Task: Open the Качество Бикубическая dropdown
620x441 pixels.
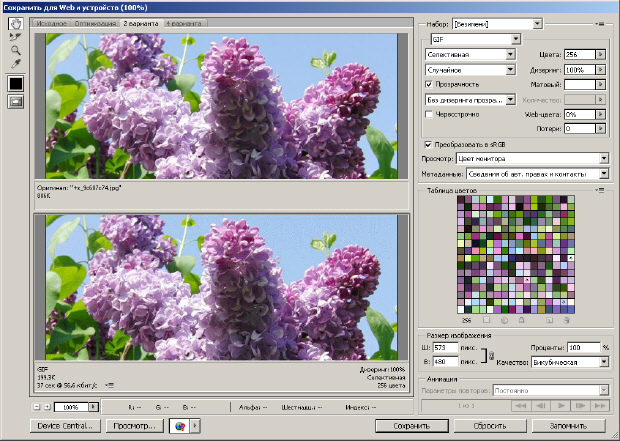Action: point(604,361)
